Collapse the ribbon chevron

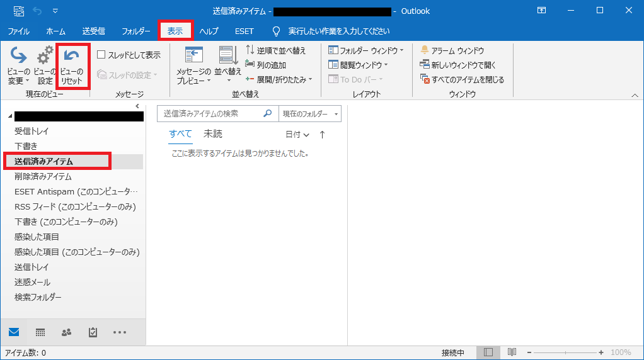[635, 95]
